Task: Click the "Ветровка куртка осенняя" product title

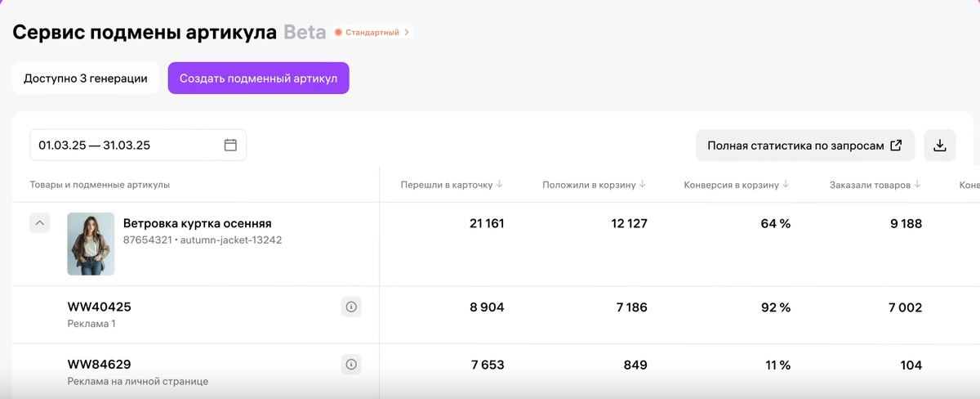Action: (197, 223)
